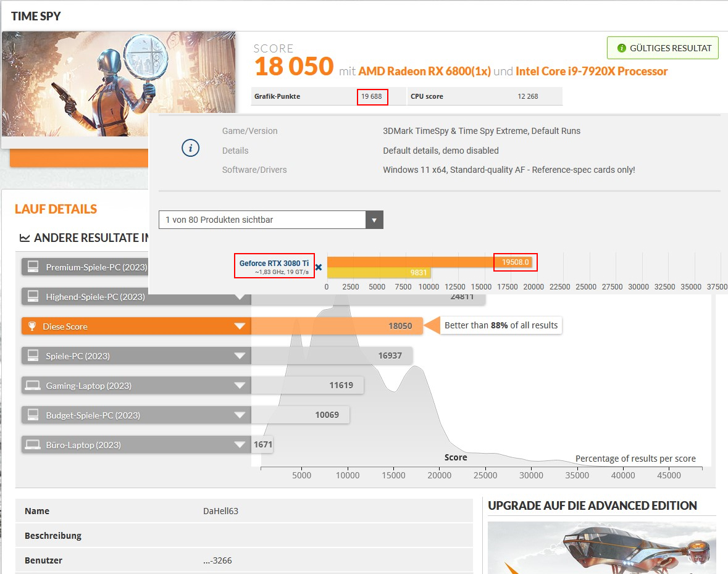This screenshot has width=728, height=574.
Task: Expand the Budget-Spiele-PC (2023) row arrow
Action: [x=240, y=415]
